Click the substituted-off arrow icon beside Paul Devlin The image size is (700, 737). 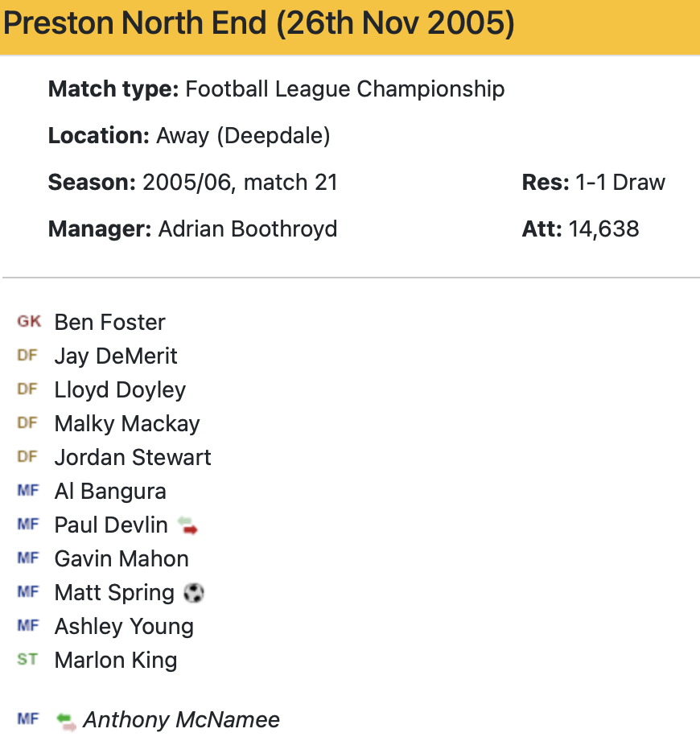coord(187,525)
